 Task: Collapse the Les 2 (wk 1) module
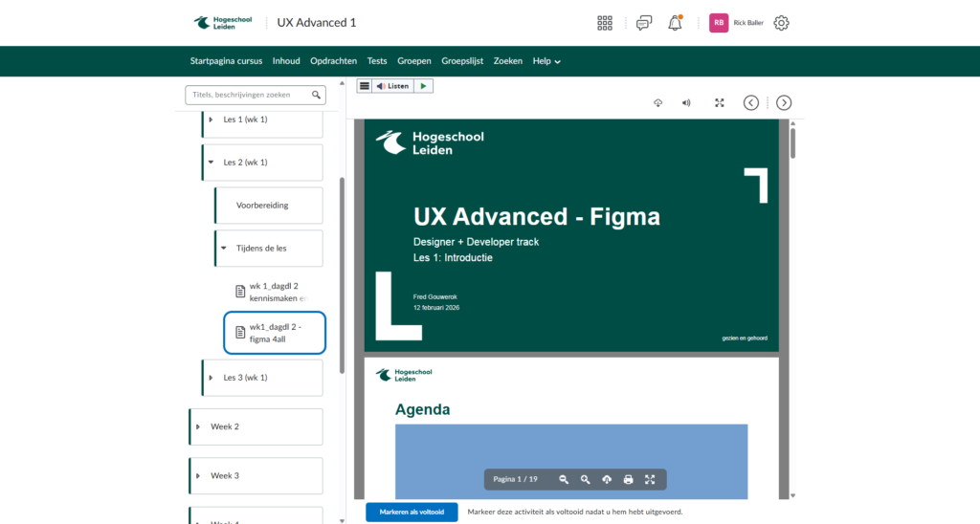point(211,163)
